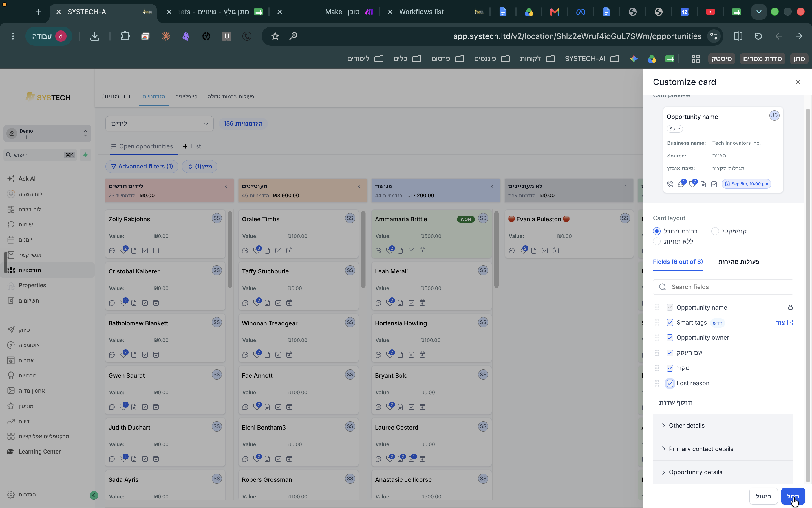The image size is (812, 508).
Task: Collapse the מעוניינים column
Action: 359,187
